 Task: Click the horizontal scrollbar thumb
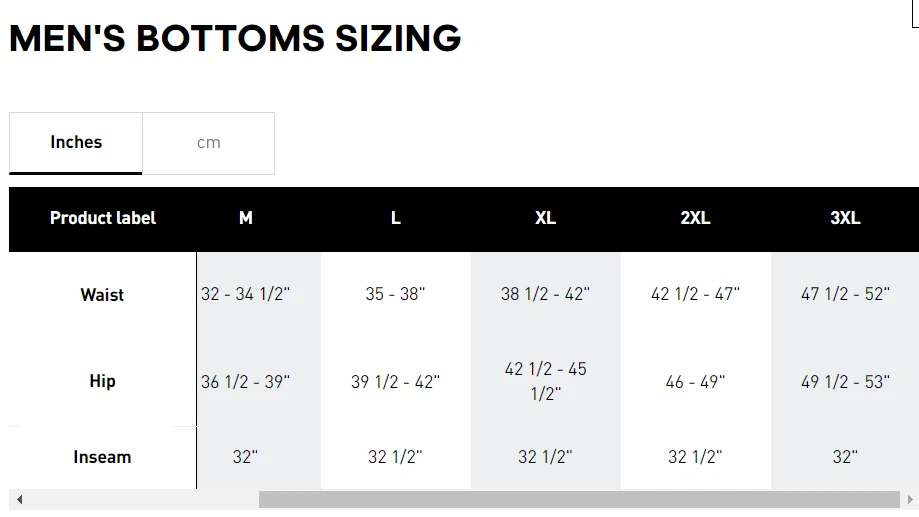point(579,499)
